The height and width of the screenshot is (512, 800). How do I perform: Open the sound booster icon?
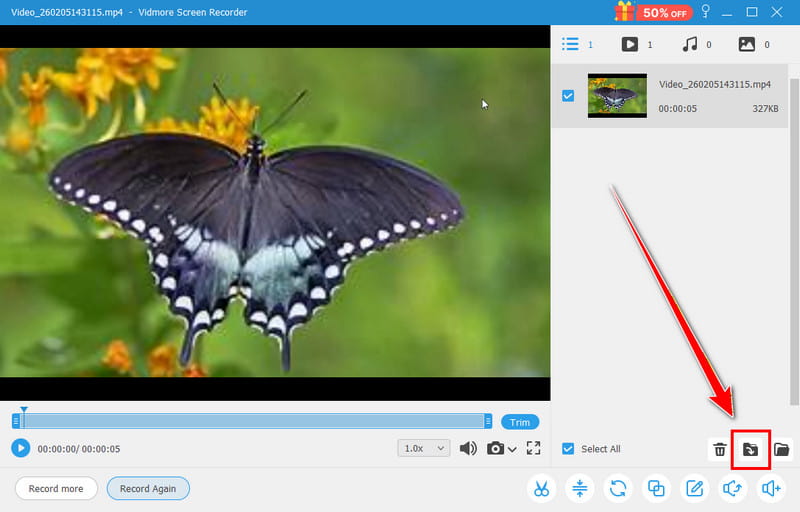(x=771, y=488)
